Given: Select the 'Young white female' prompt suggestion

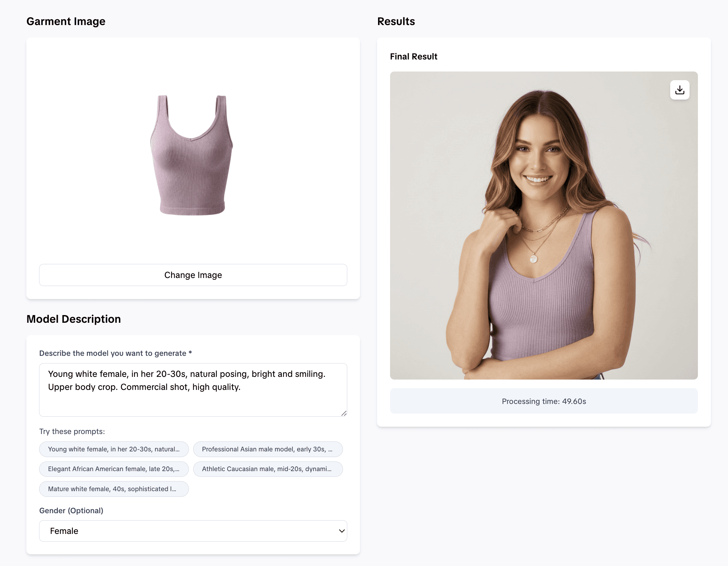Looking at the screenshot, I should 114,449.
